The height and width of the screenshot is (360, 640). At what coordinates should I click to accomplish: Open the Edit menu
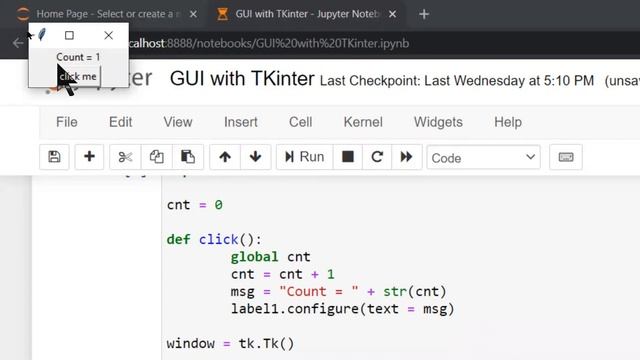point(120,122)
